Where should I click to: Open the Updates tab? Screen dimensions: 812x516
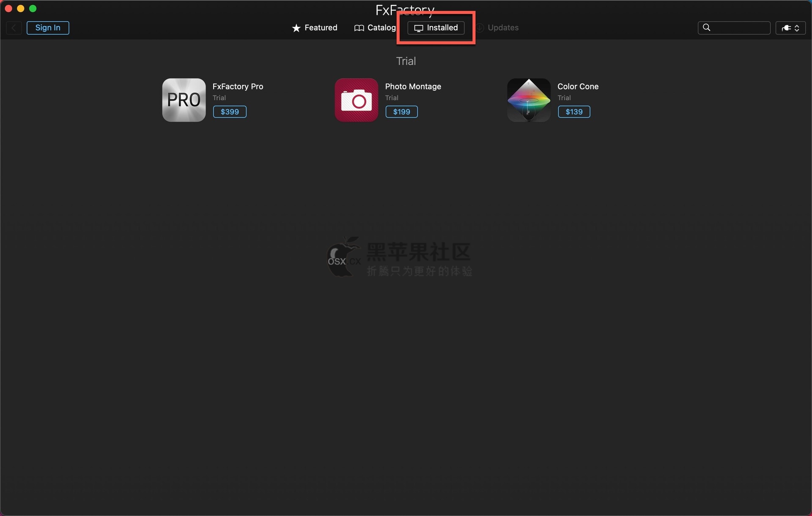click(x=498, y=28)
